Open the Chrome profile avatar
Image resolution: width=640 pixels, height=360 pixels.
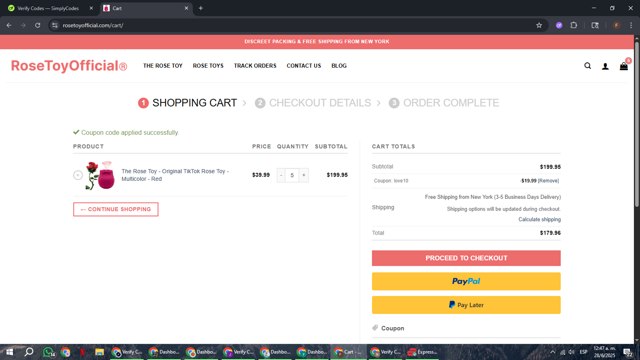tap(616, 25)
